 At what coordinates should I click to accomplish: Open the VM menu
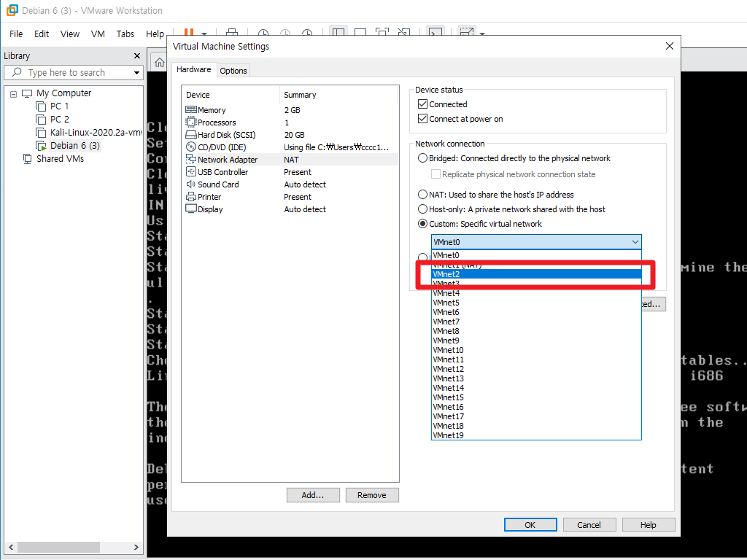tap(98, 34)
